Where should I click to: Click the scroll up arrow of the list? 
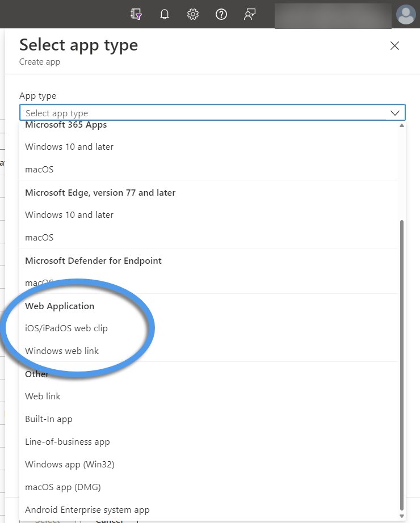click(402, 125)
